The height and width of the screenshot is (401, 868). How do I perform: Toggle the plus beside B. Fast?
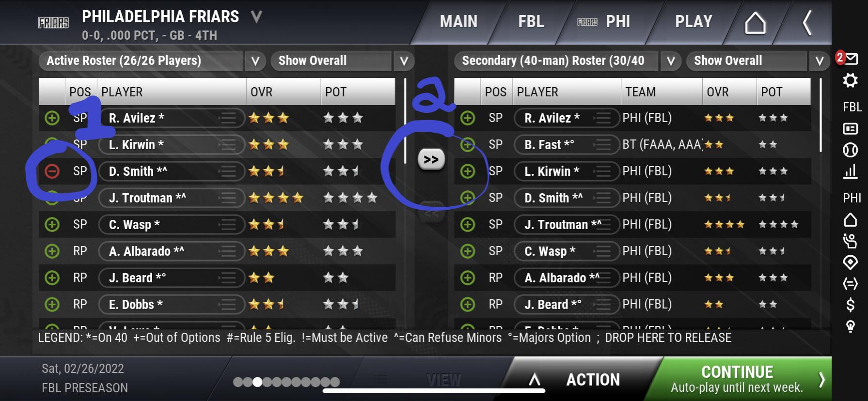[x=468, y=144]
